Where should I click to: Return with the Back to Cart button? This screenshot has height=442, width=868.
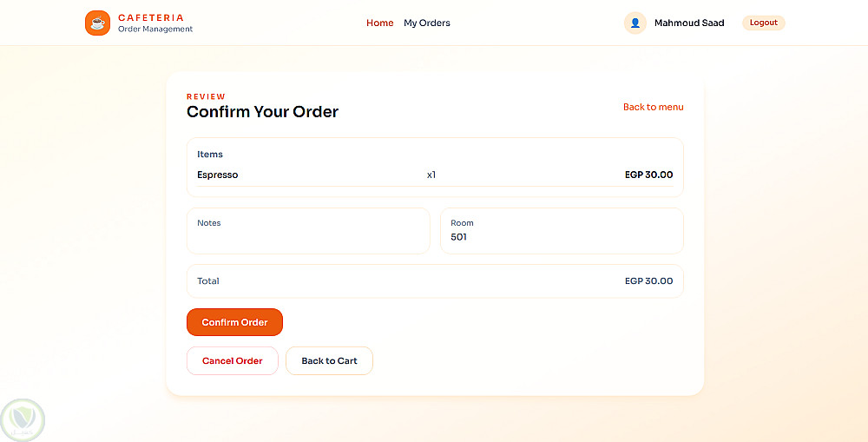click(329, 360)
